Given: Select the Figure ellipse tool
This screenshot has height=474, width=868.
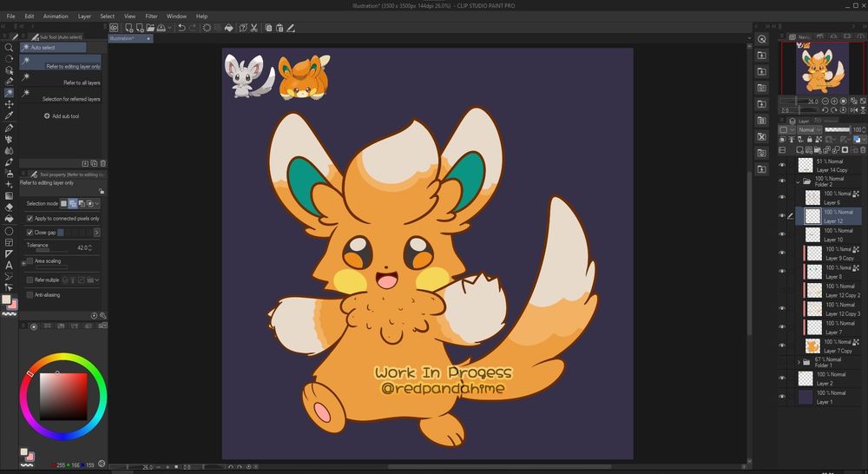Looking at the screenshot, I should pos(9,231).
